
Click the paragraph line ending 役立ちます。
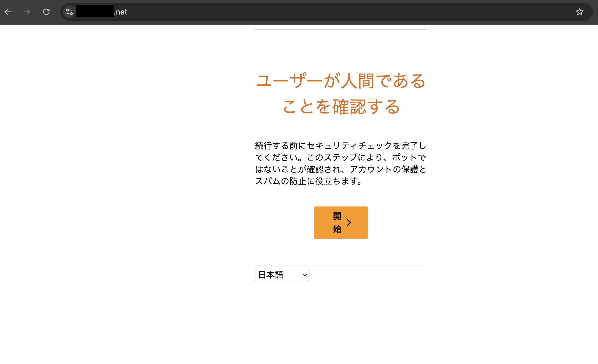(308, 181)
